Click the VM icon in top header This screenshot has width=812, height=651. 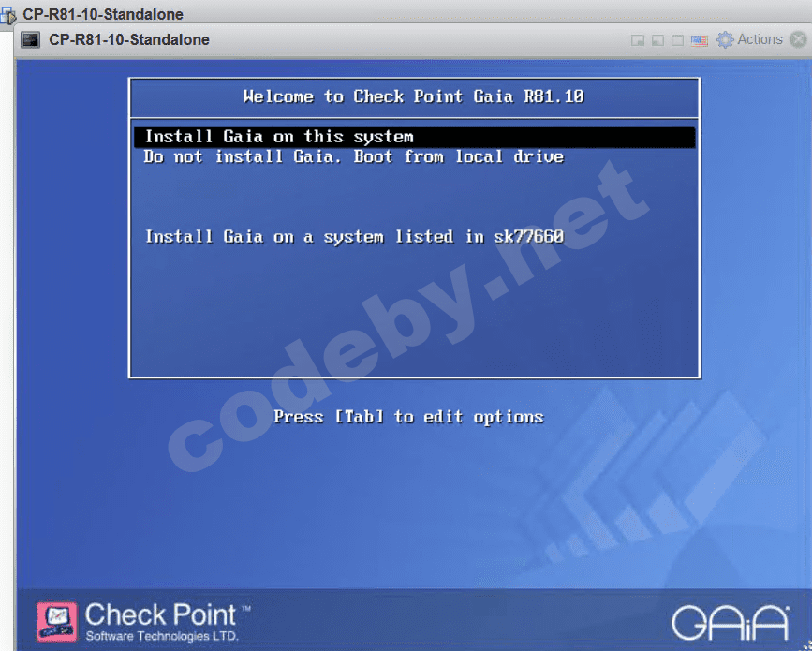click(x=8, y=16)
